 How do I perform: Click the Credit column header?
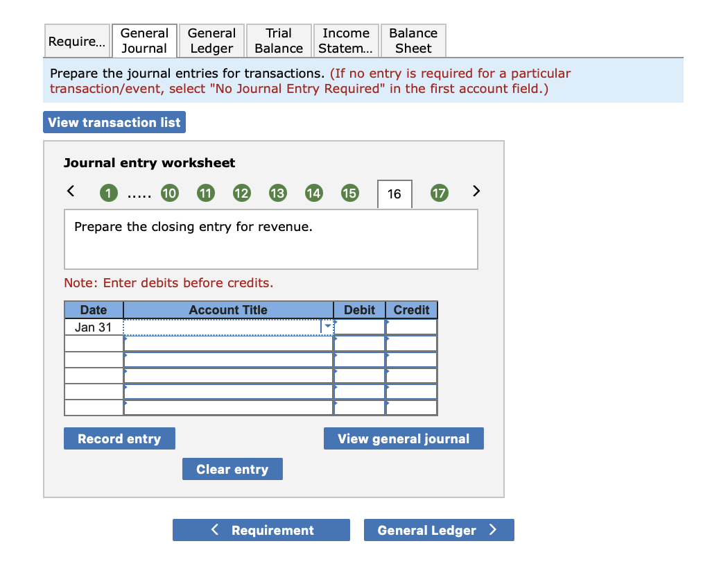(x=411, y=310)
